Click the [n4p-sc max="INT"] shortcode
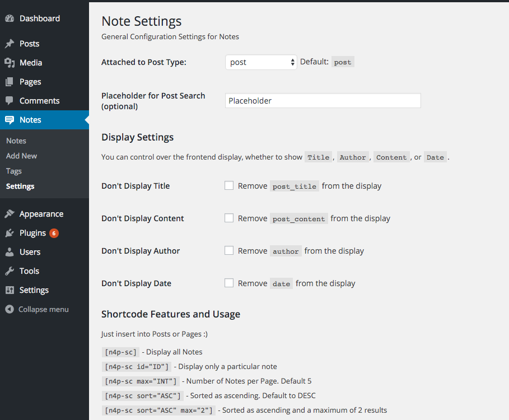The image size is (509, 420). pyautogui.click(x=140, y=381)
